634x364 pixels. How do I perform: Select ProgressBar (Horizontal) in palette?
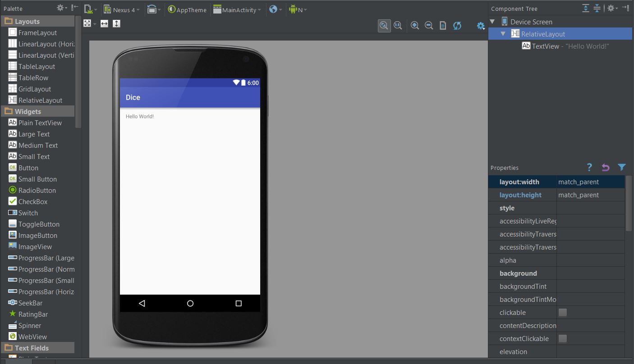click(41, 292)
